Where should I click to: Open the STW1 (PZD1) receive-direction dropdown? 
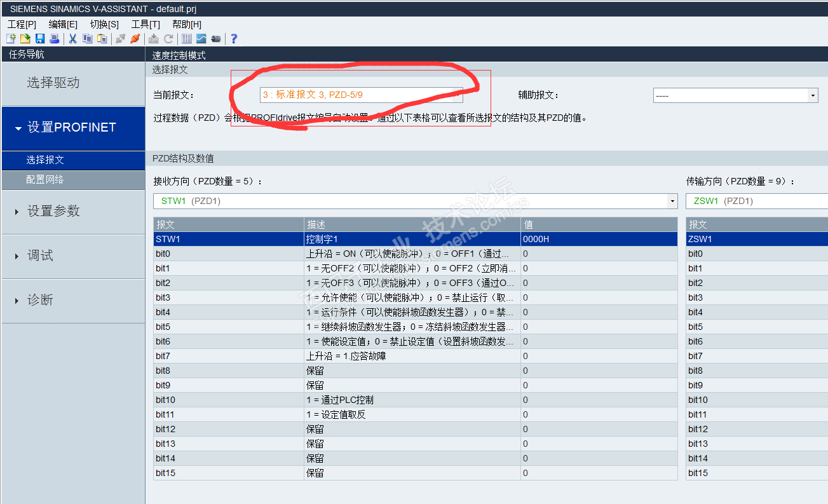(x=416, y=201)
